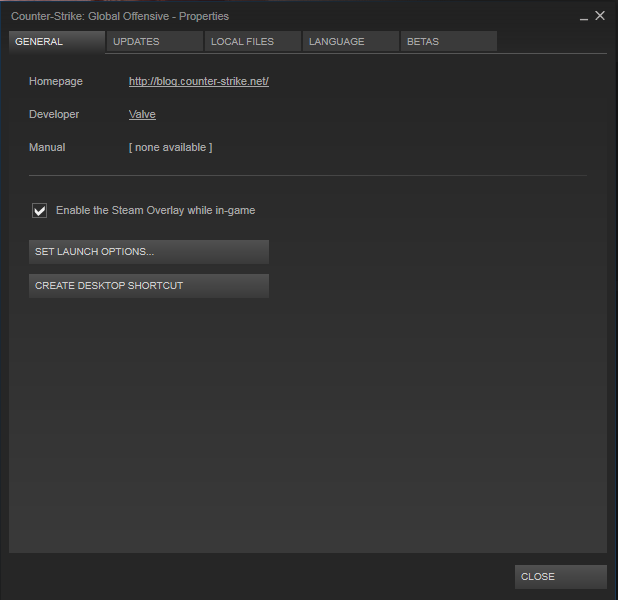618x600 pixels.
Task: Open the Updates tab
Action: 154,41
